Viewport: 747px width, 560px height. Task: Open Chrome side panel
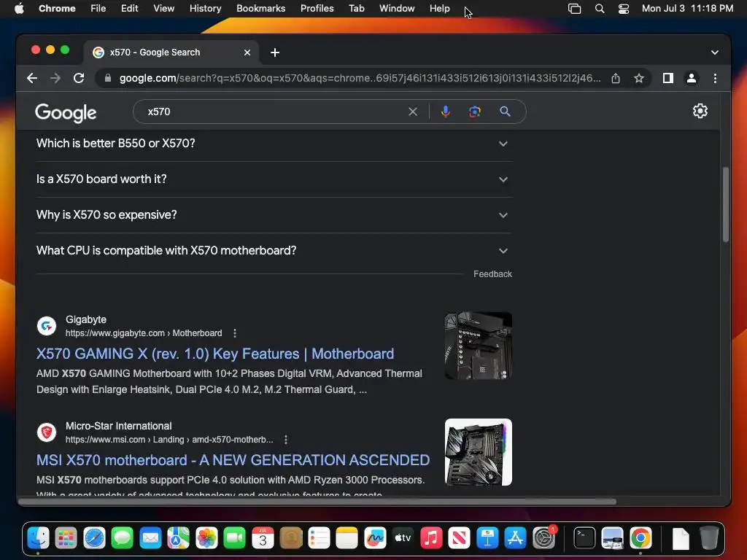coord(668,78)
